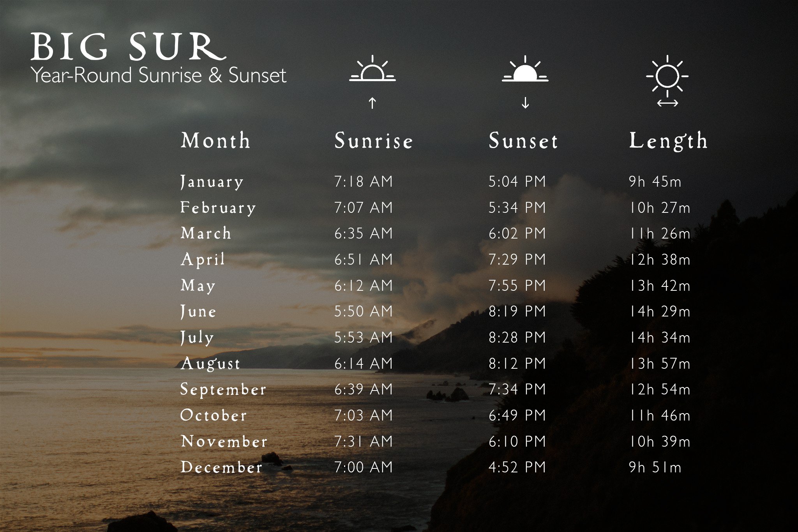Click the September month label
This screenshot has width=798, height=532.
(223, 389)
